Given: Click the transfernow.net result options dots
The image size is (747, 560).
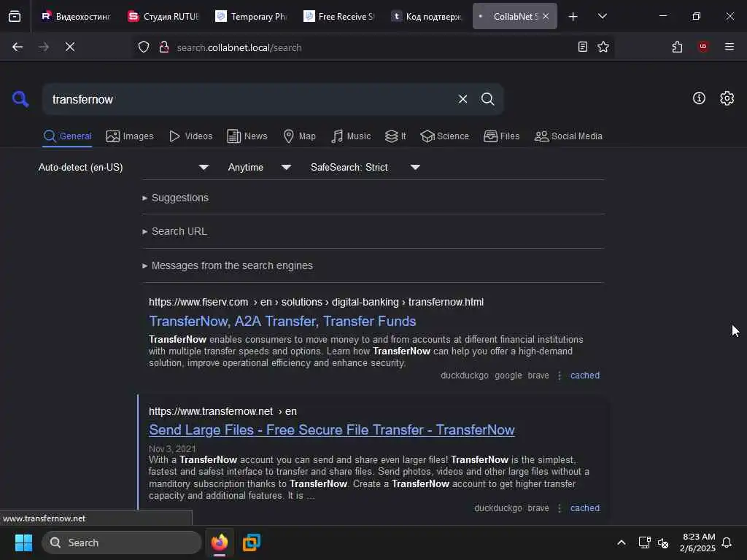Looking at the screenshot, I should click(560, 508).
